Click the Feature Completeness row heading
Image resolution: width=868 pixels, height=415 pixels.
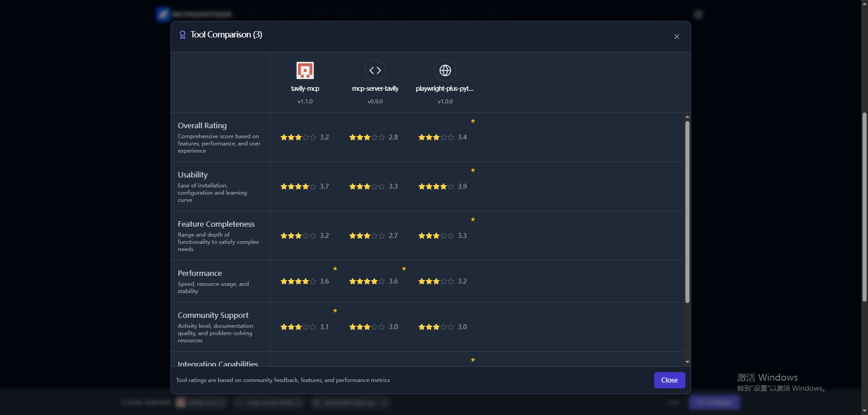pyautogui.click(x=216, y=224)
